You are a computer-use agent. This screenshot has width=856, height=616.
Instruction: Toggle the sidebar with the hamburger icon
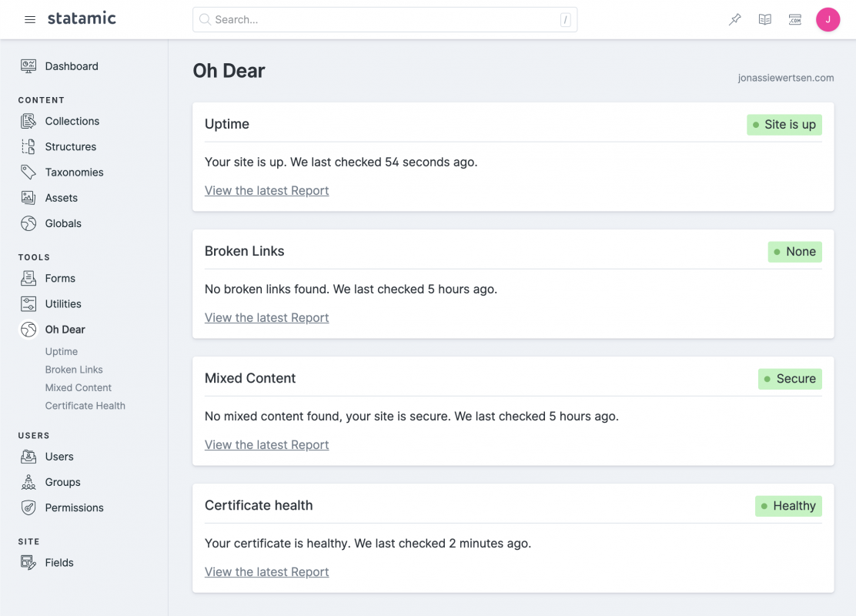[29, 20]
